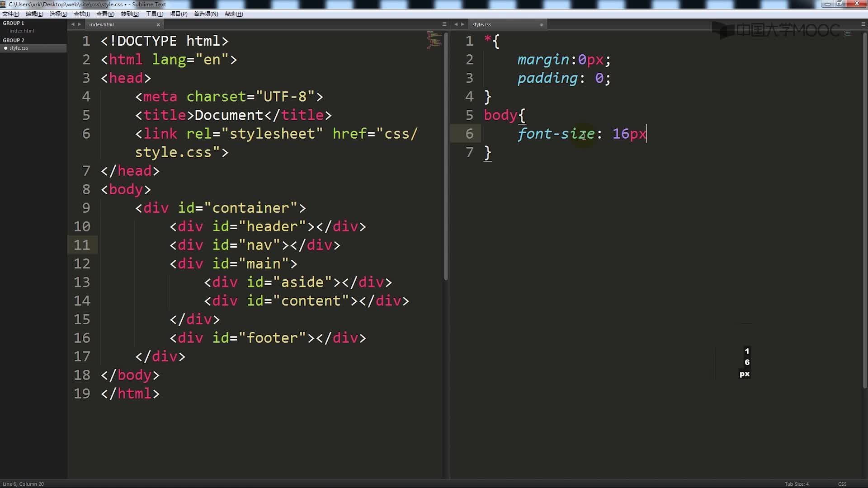Click the div id="main" line
This screenshot has width=868, height=488.
pyautogui.click(x=233, y=263)
